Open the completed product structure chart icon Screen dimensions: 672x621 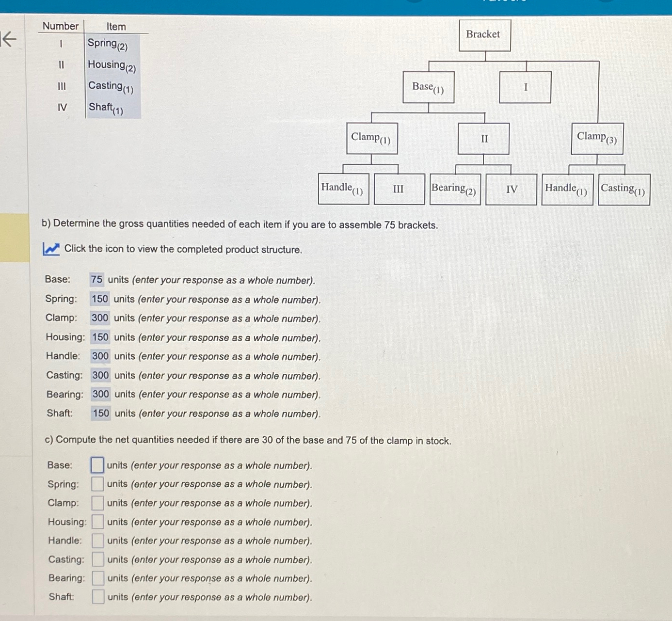(x=51, y=249)
